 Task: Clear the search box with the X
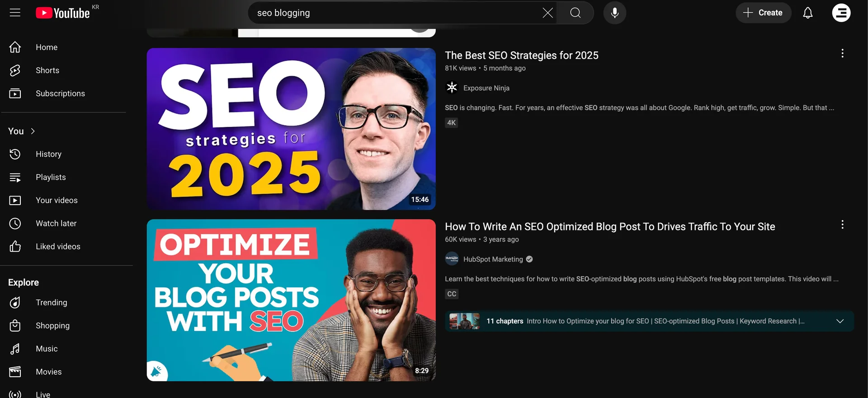[x=547, y=13]
